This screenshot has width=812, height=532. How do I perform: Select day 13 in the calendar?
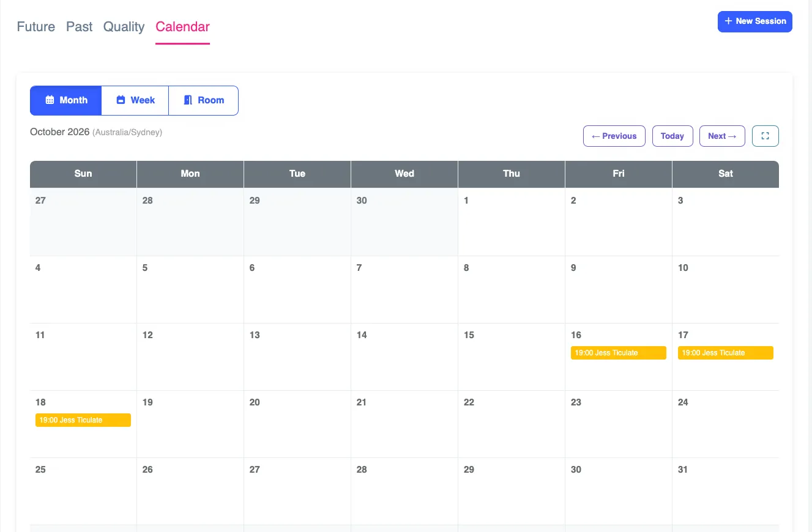[x=297, y=357]
